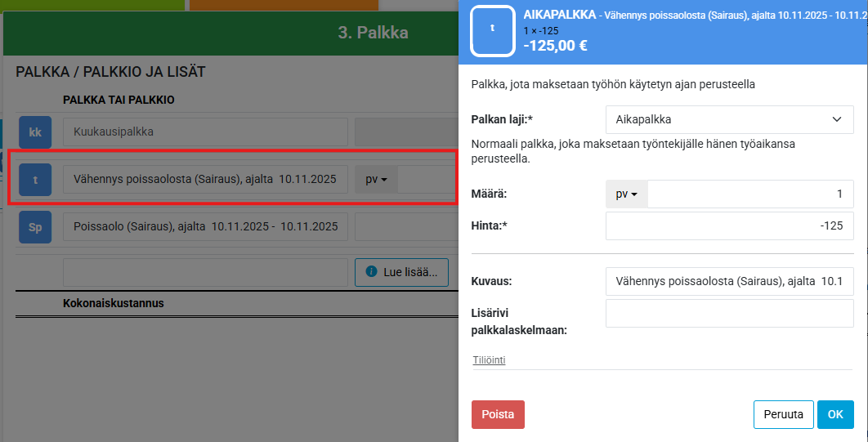Image resolution: width=868 pixels, height=442 pixels.
Task: Click the Peruuta button
Action: pyautogui.click(x=783, y=414)
